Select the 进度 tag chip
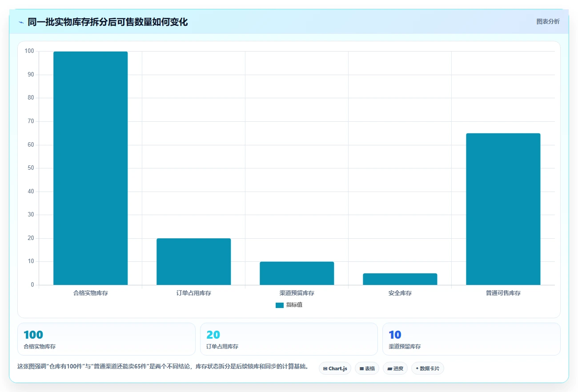Image resolution: width=578 pixels, height=392 pixels. click(395, 368)
